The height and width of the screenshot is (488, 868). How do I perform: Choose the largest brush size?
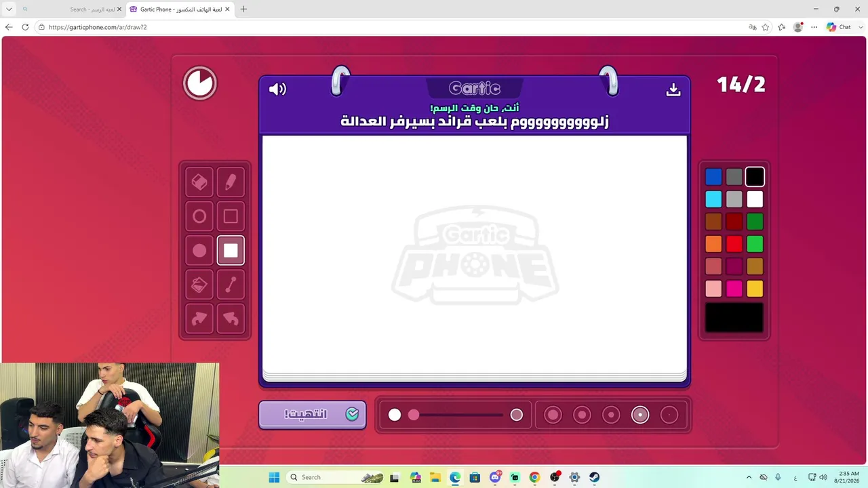pyautogui.click(x=553, y=415)
